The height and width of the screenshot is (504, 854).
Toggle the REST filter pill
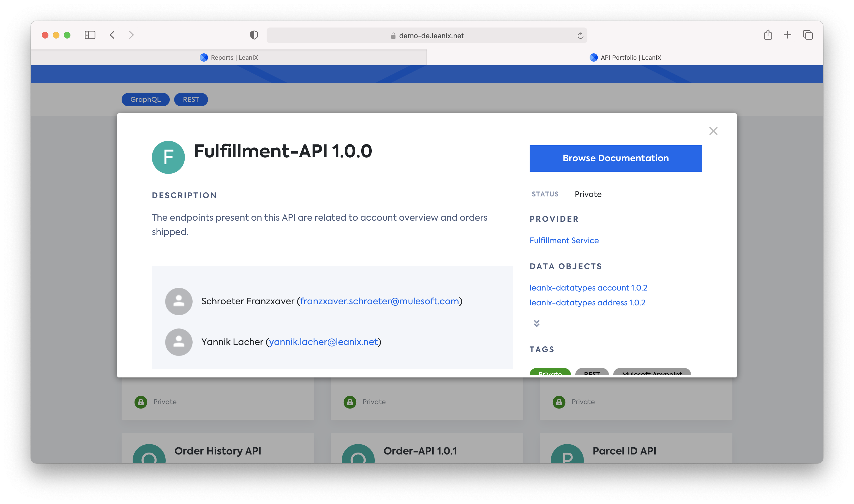191,100
